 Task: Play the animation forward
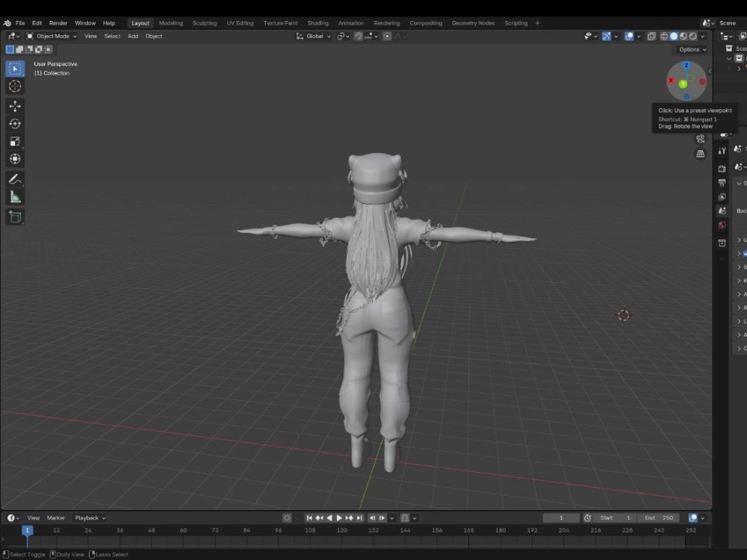(x=339, y=518)
